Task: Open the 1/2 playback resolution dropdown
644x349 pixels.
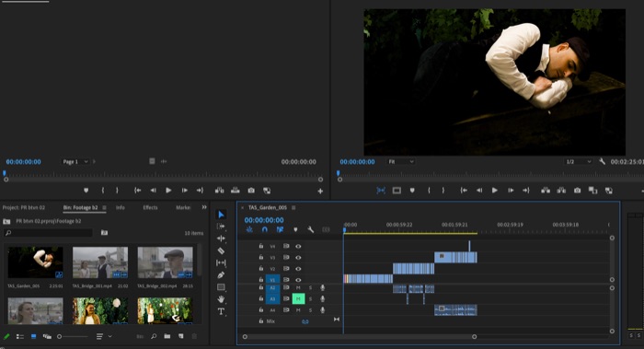Action: click(x=578, y=161)
